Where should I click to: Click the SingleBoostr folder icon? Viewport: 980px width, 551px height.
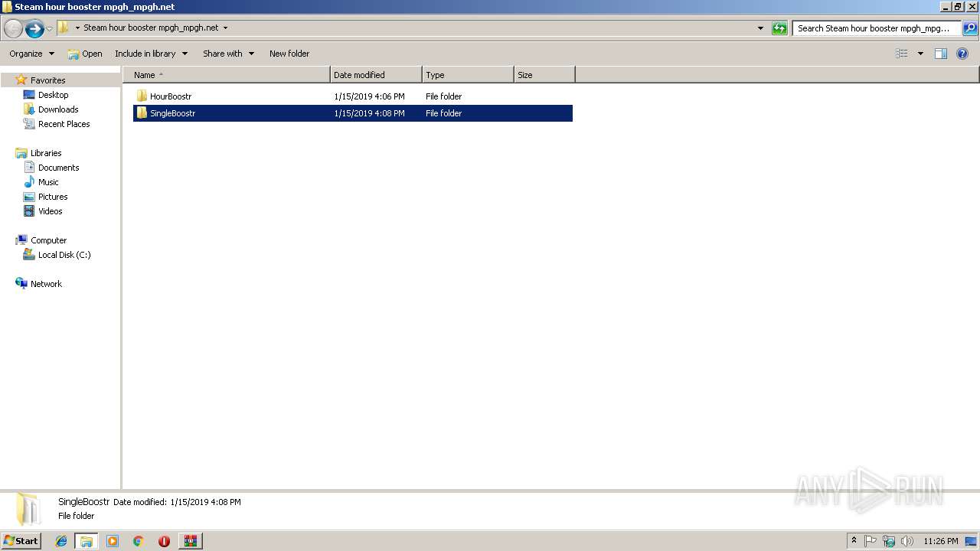(142, 113)
